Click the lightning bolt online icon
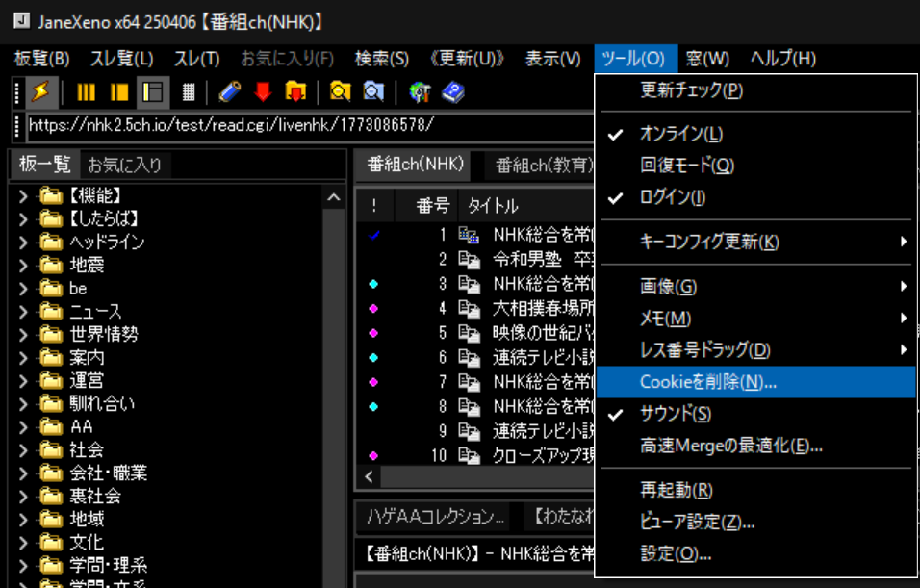Screen dimensions: 920x588 coord(39,91)
